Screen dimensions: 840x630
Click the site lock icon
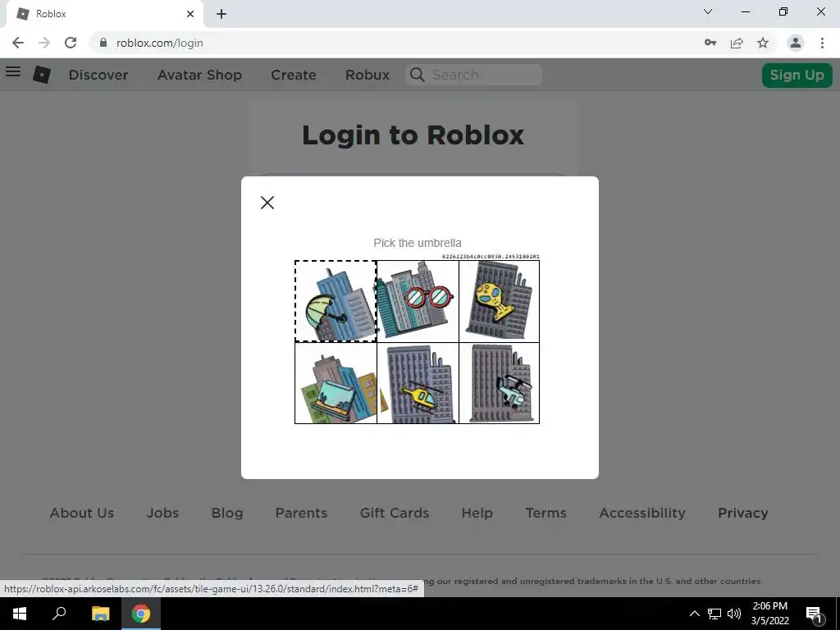(x=103, y=43)
